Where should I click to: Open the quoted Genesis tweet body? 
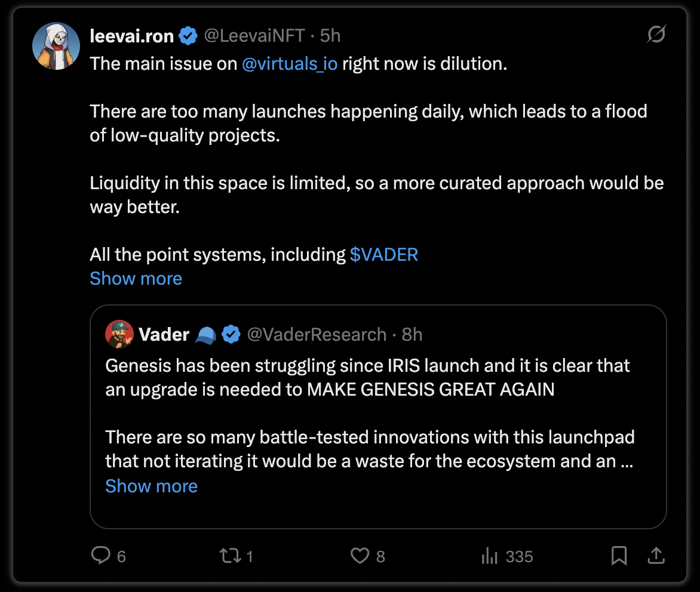[x=370, y=413]
